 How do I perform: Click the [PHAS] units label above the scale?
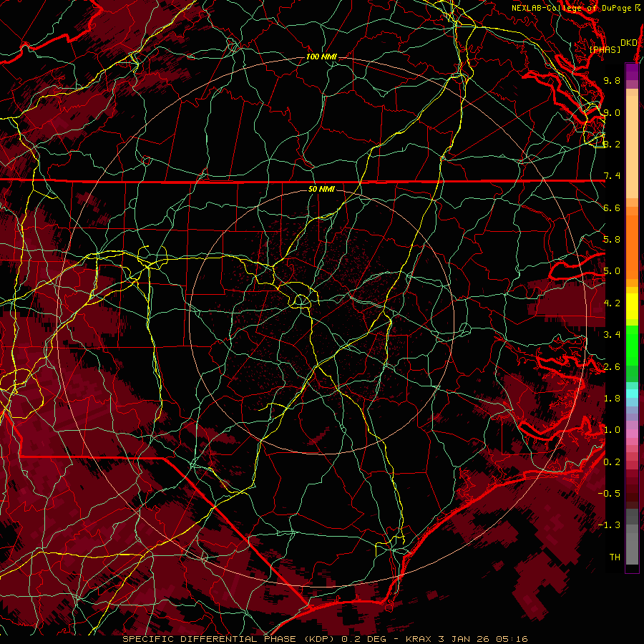tap(605, 49)
